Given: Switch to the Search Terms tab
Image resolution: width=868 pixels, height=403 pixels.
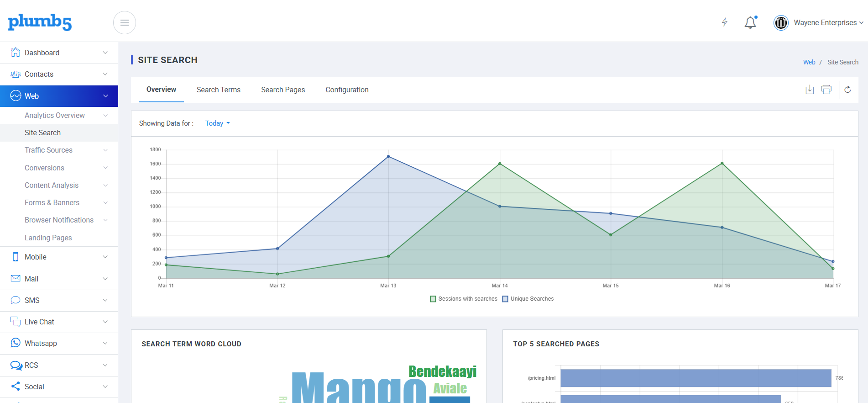Looking at the screenshot, I should pyautogui.click(x=219, y=90).
